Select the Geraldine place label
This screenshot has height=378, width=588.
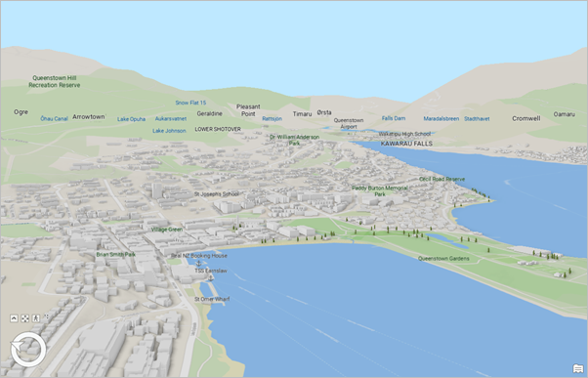pyautogui.click(x=210, y=113)
